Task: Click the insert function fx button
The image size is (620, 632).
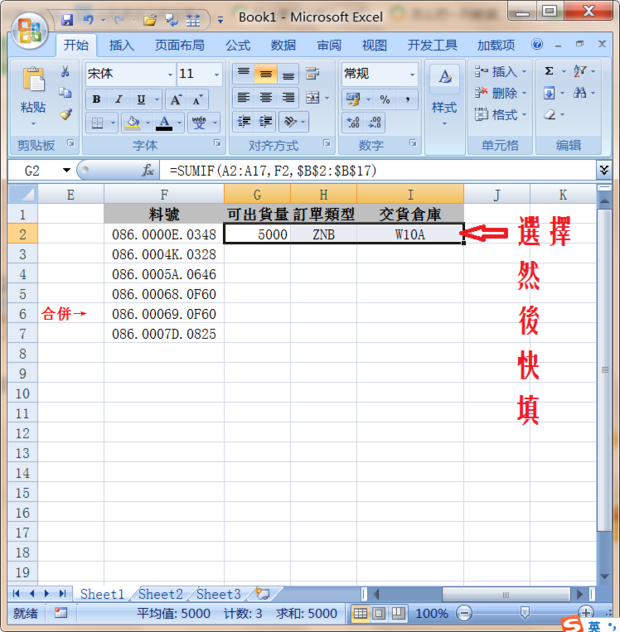Action: (148, 170)
